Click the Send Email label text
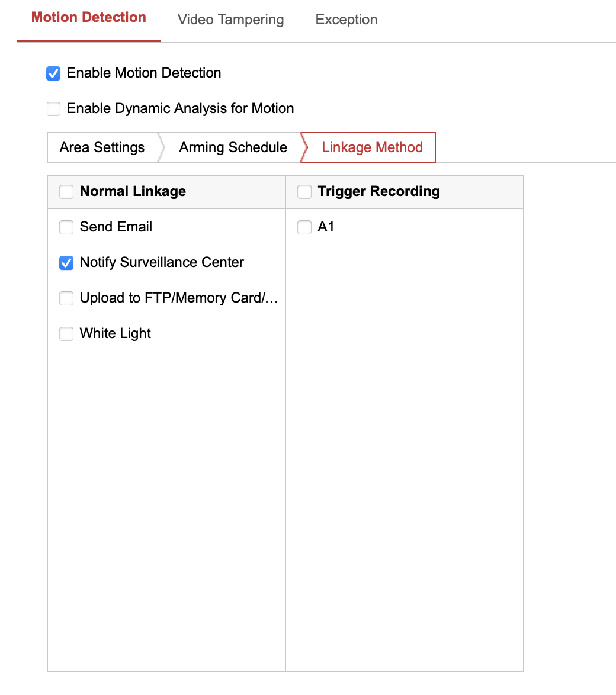Screen dimensions: 616x695 (x=115, y=227)
